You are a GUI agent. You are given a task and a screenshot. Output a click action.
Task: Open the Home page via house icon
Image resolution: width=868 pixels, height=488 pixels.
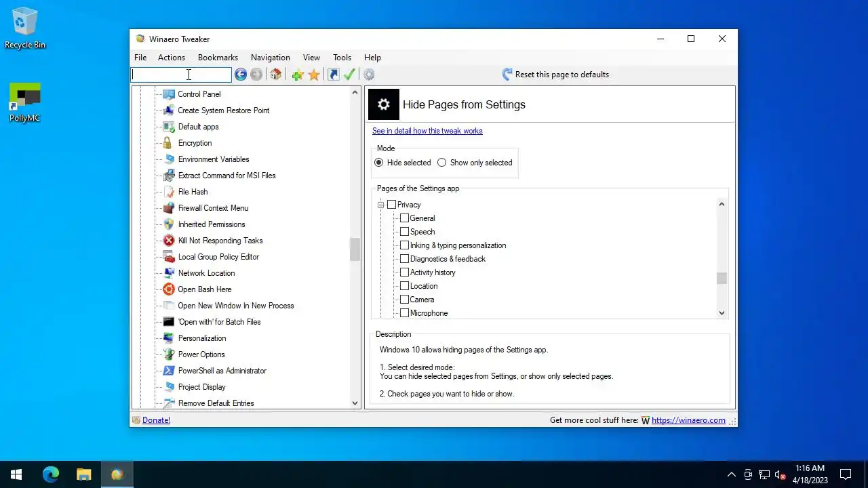(x=275, y=75)
